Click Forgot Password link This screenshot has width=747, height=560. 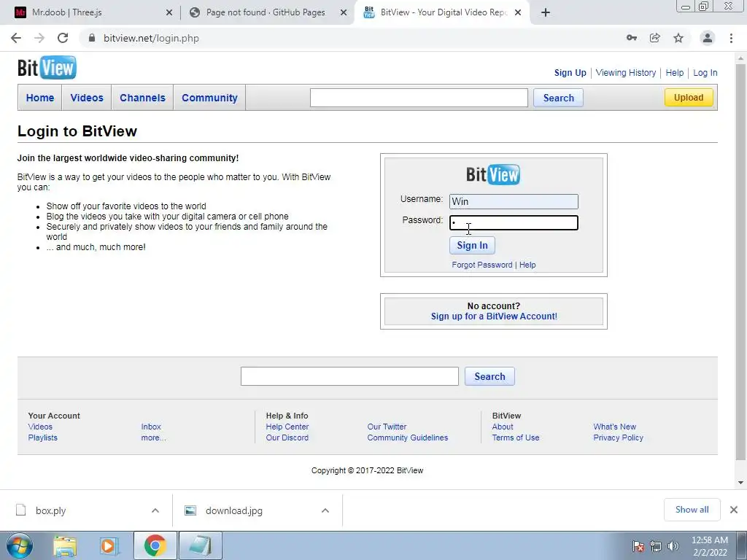482,265
